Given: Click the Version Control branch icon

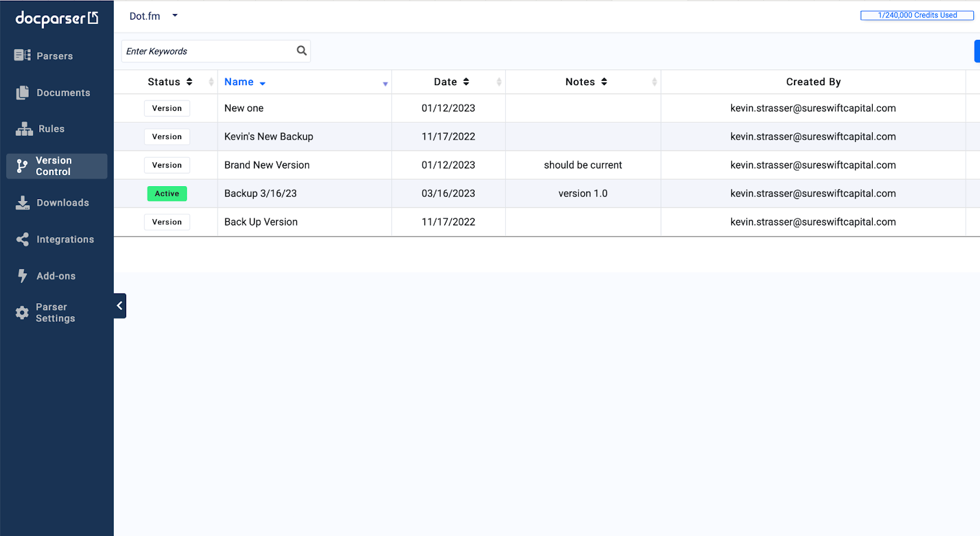Looking at the screenshot, I should click(22, 166).
